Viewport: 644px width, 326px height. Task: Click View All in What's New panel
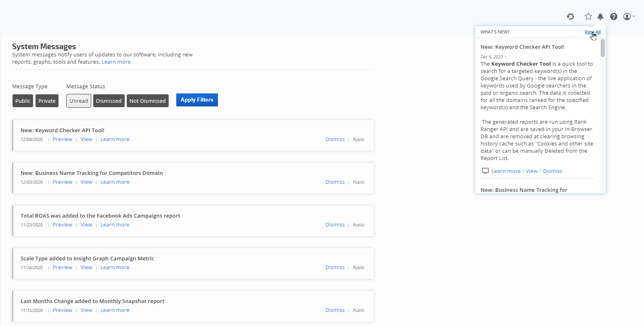click(592, 32)
